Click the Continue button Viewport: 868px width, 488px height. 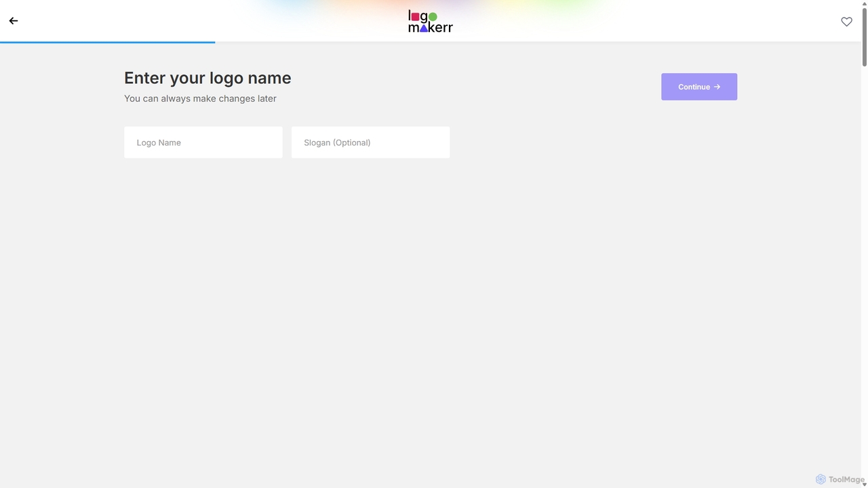[x=699, y=87]
